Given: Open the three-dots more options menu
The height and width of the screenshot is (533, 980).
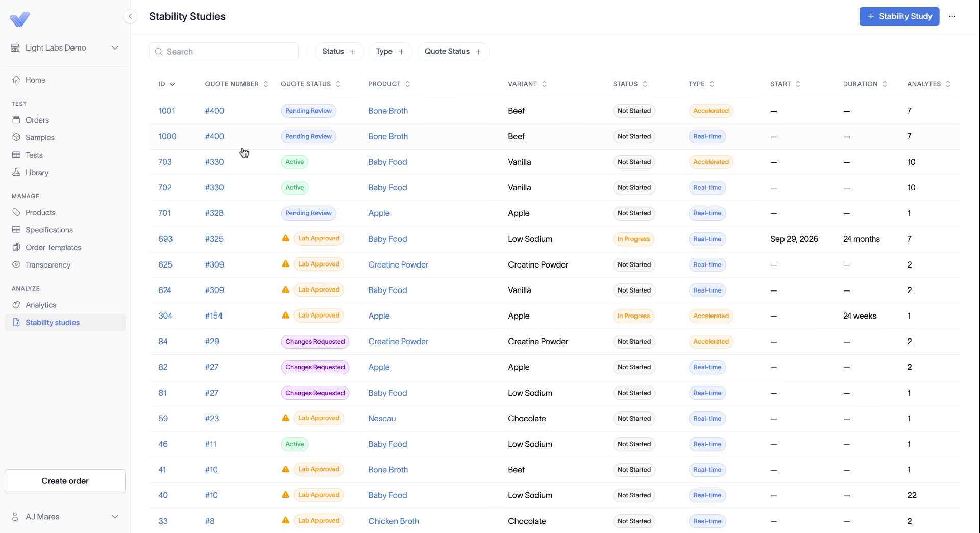Looking at the screenshot, I should [x=952, y=16].
